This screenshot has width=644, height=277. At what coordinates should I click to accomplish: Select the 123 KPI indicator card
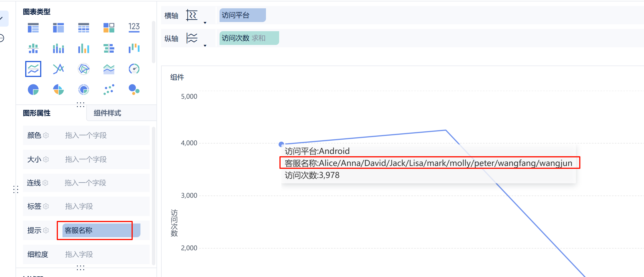click(134, 27)
